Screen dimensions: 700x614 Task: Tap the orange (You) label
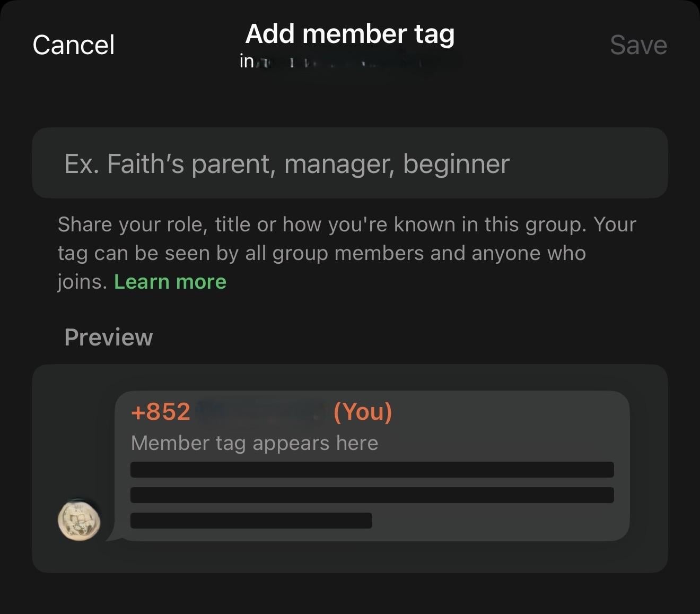point(363,412)
